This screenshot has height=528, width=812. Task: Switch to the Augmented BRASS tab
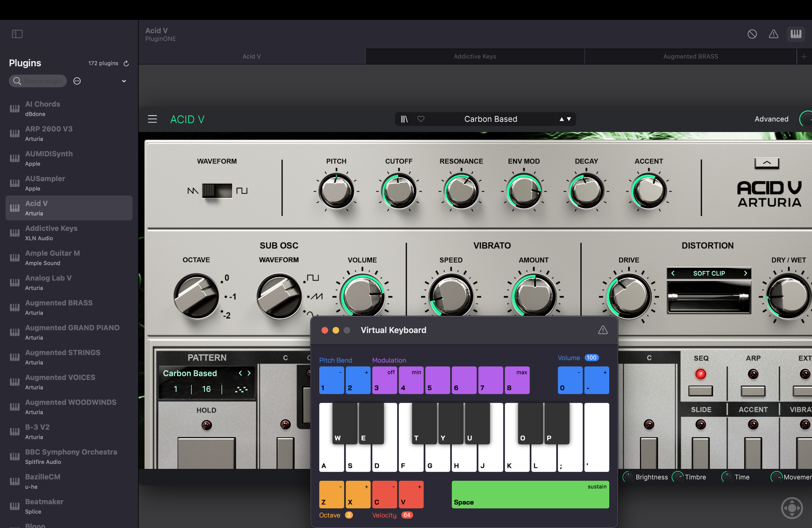[x=691, y=56]
